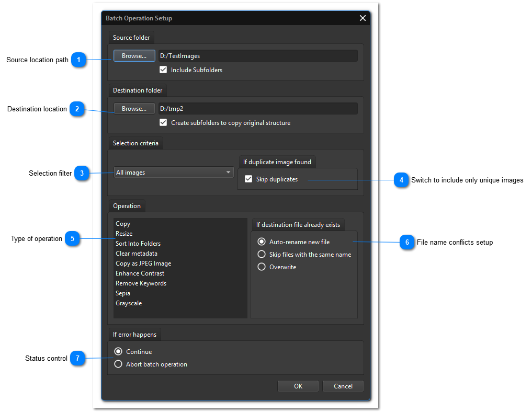Choose the Enhance Contrast operation
Screen dimensions: 532x413
[140, 273]
